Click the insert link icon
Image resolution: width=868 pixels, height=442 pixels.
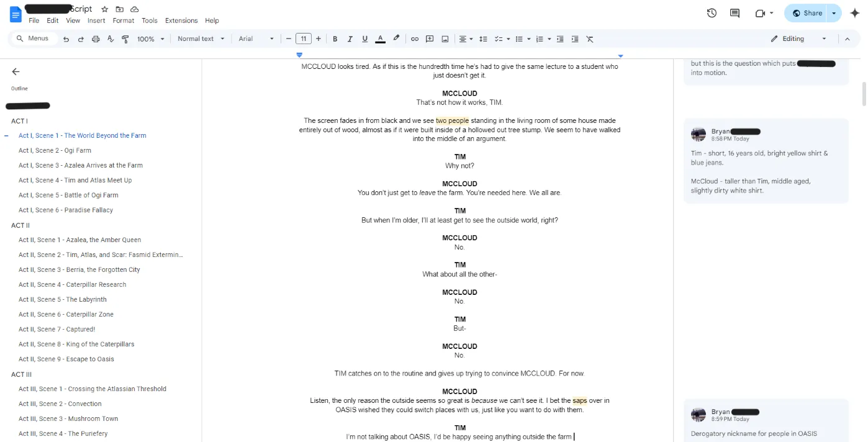pos(415,39)
